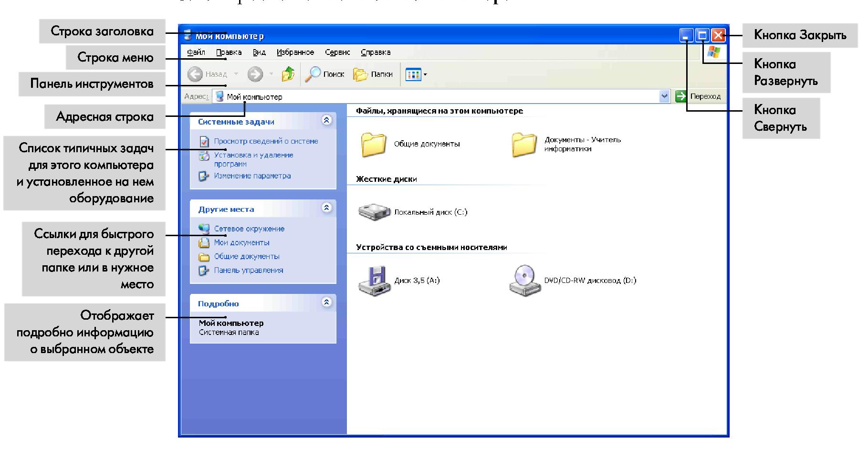
Task: Maximize the Мой компьютер window
Action: pyautogui.click(x=702, y=35)
